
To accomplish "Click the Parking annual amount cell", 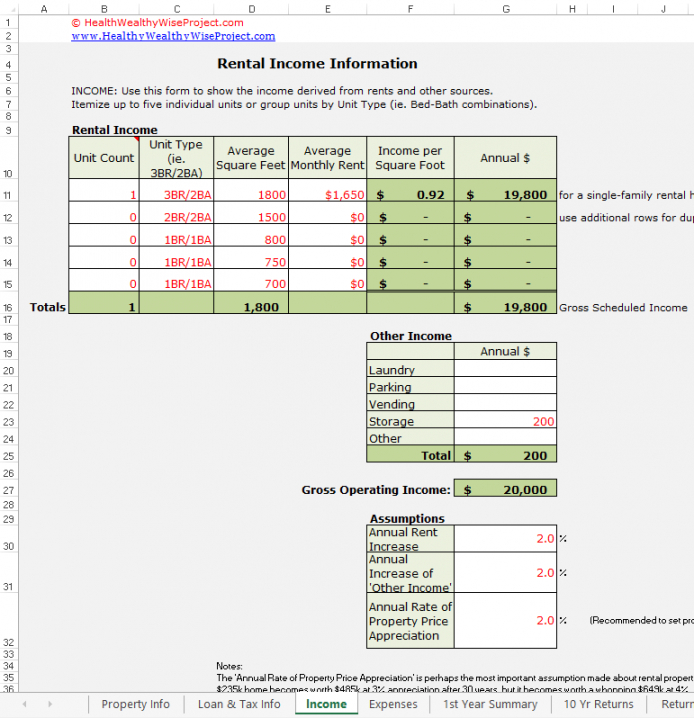I will (505, 387).
